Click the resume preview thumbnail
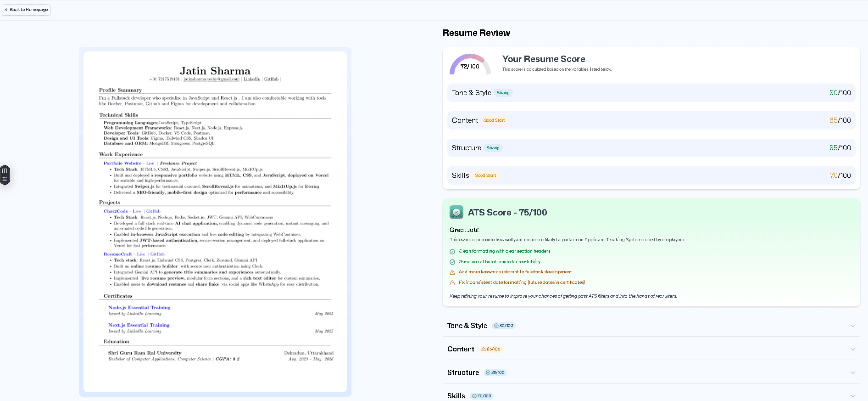 (215, 221)
